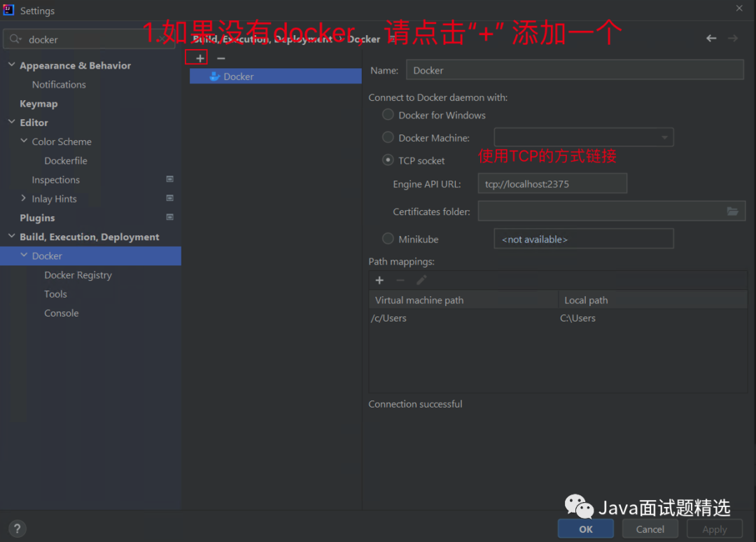
Task: Open the Docker Machine dropdown
Action: (584, 137)
